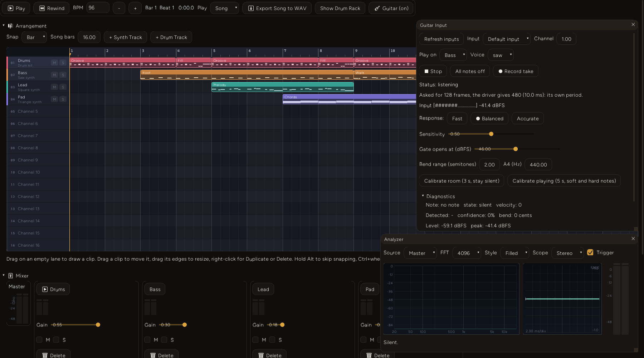Decrease BPM with the minus button
This screenshot has width=644, height=358.
tap(119, 8)
